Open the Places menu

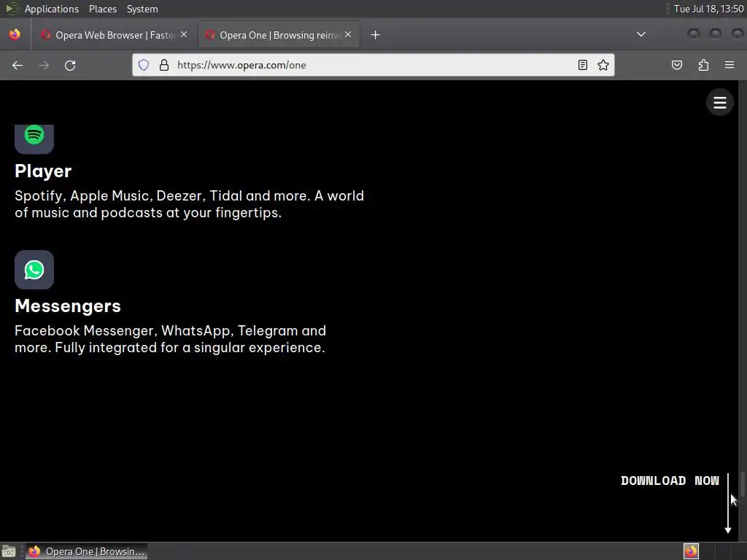pos(102,9)
